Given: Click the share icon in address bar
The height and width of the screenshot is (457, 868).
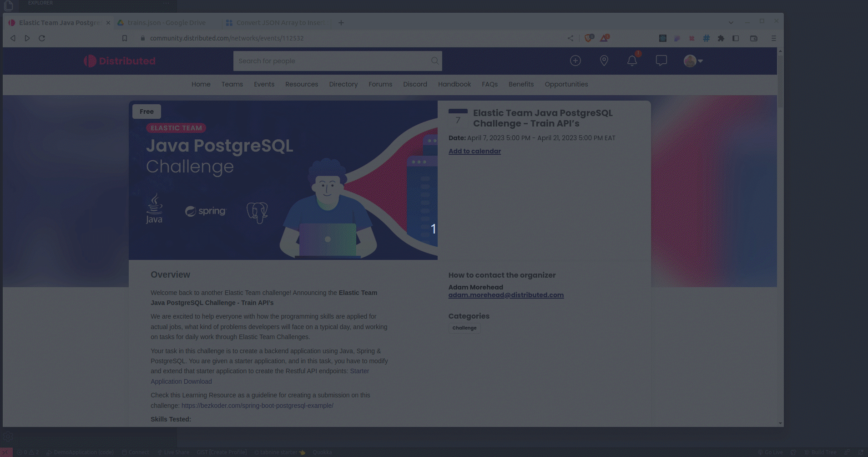Looking at the screenshot, I should coord(570,38).
